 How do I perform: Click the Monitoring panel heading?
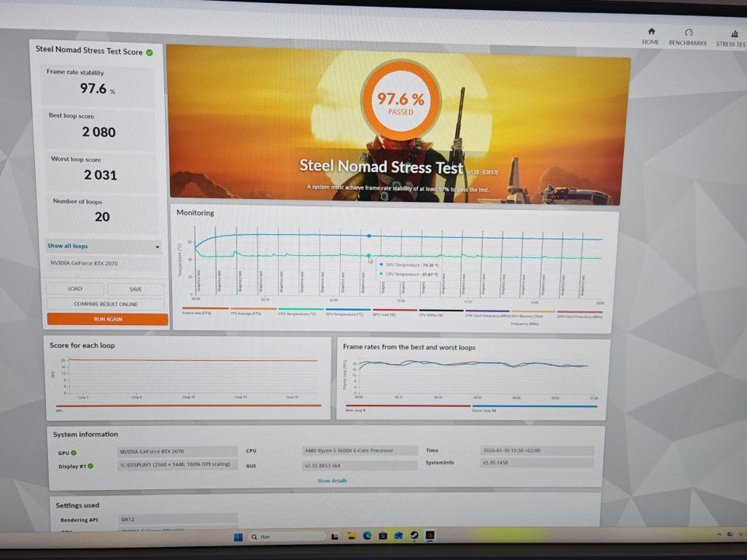click(x=195, y=213)
